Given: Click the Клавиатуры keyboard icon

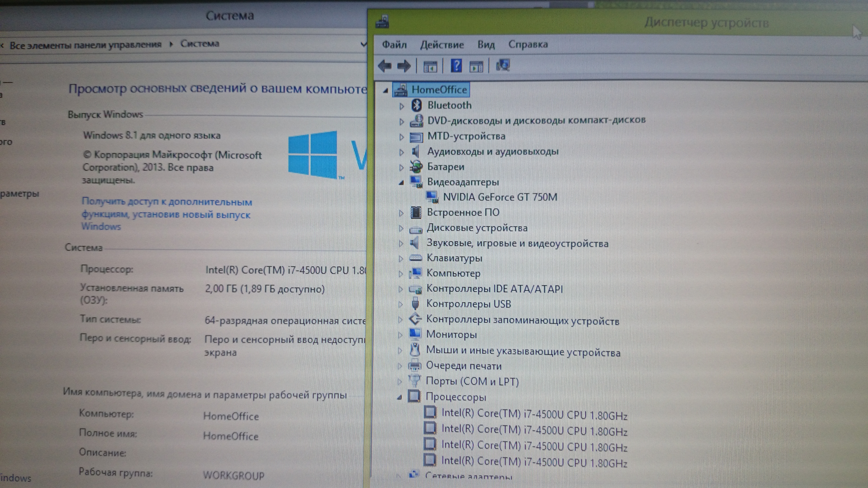Looking at the screenshot, I should pos(415,258).
